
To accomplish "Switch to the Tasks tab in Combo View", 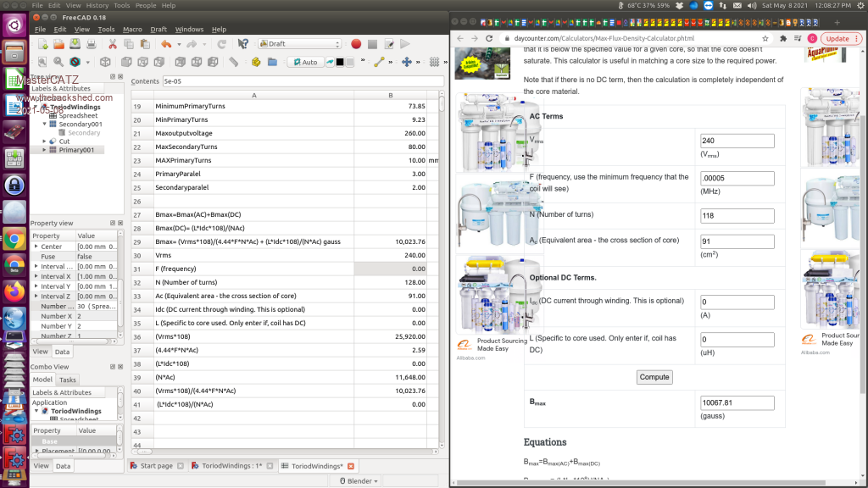I will coord(68,380).
